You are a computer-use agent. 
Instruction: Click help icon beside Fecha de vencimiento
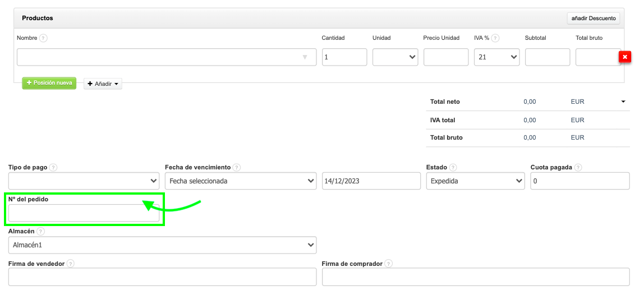pyautogui.click(x=237, y=168)
